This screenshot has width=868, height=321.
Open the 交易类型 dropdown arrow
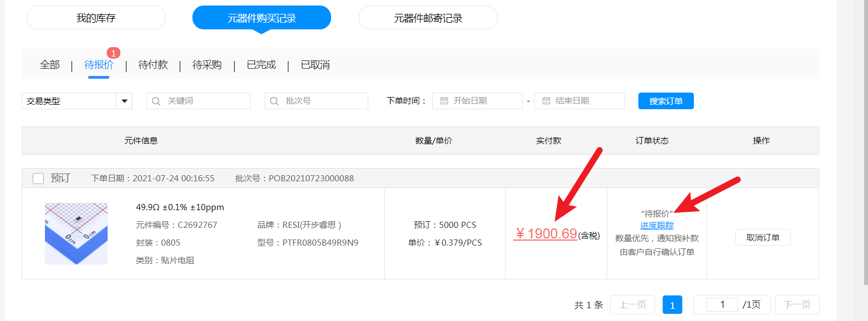(x=124, y=101)
